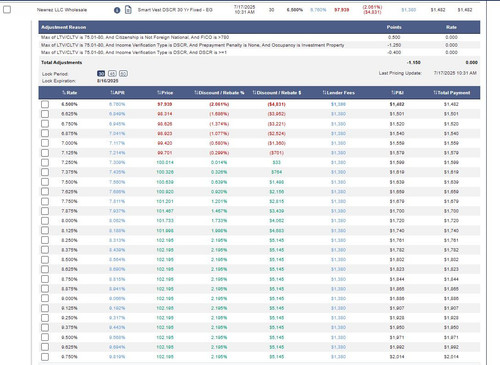Select the 30-day lock period
The image size is (500, 365).
(101, 74)
